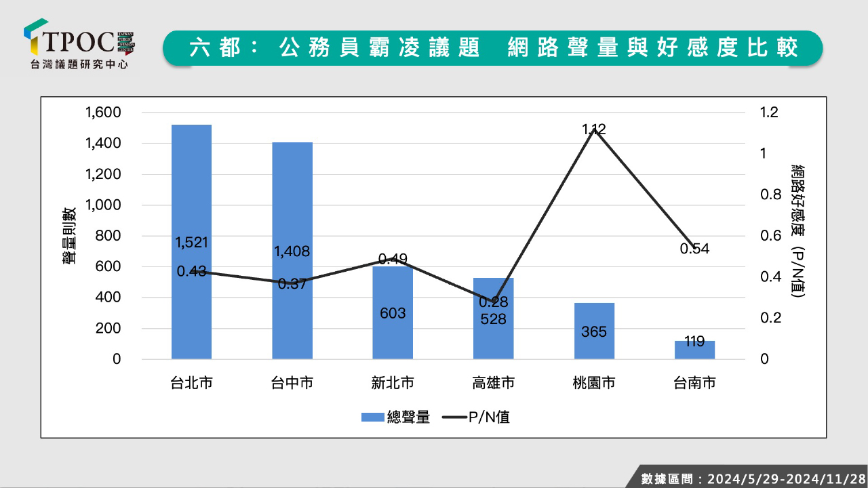Select the green chart title banner
The height and width of the screenshot is (488, 868).
tap(492, 47)
